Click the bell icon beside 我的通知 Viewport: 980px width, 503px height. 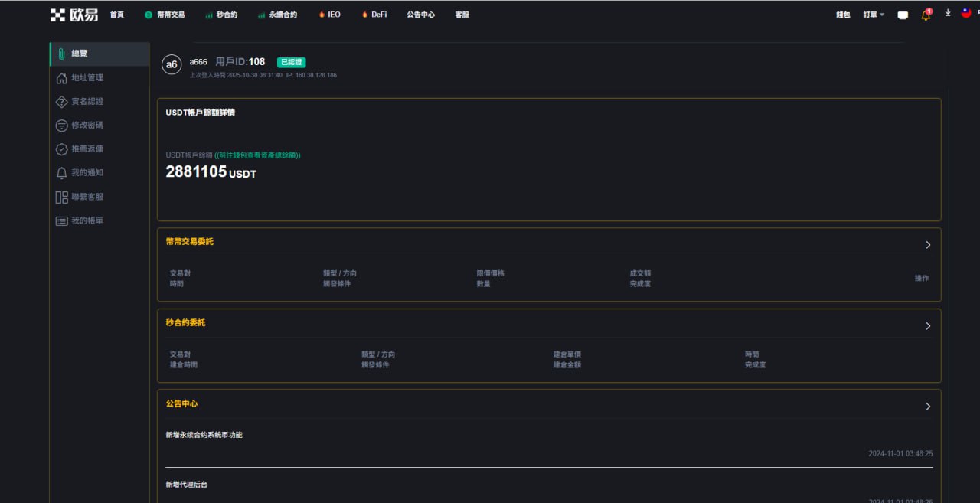pyautogui.click(x=62, y=173)
